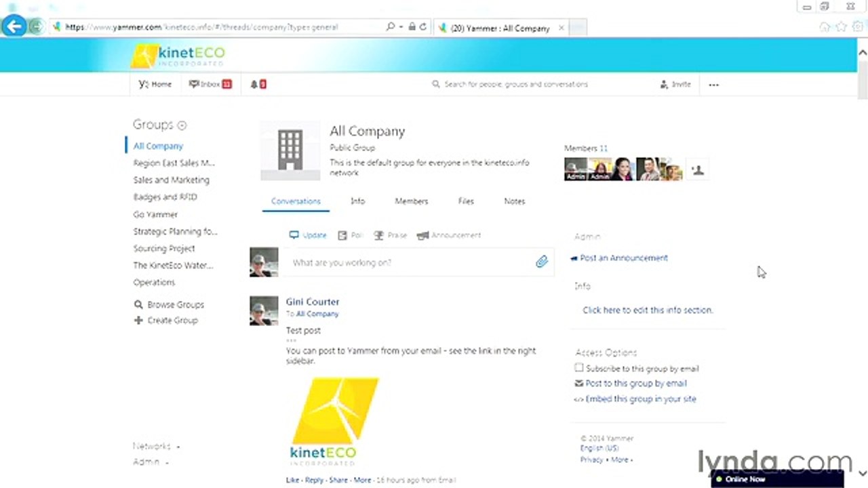
Task: Click Post an Announcement in Admin section
Action: pyautogui.click(x=624, y=258)
